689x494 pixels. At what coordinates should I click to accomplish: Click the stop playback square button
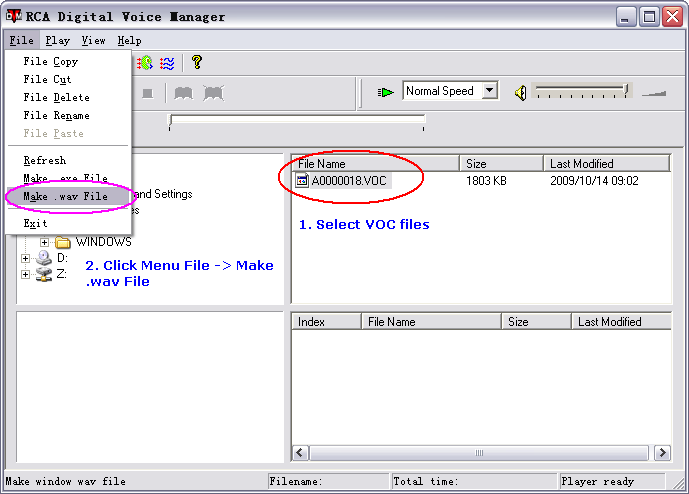[x=148, y=93]
